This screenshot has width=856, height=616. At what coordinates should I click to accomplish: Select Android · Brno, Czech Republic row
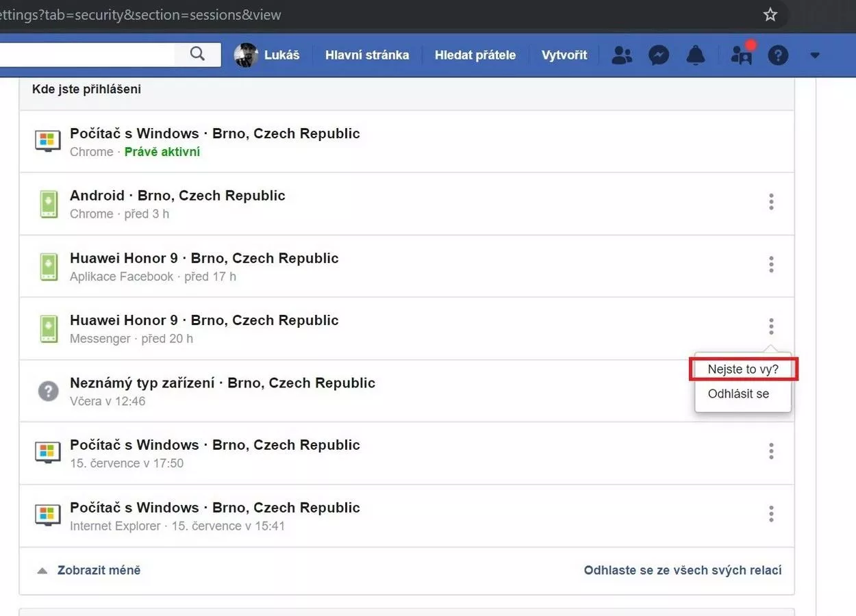pyautogui.click(x=407, y=204)
